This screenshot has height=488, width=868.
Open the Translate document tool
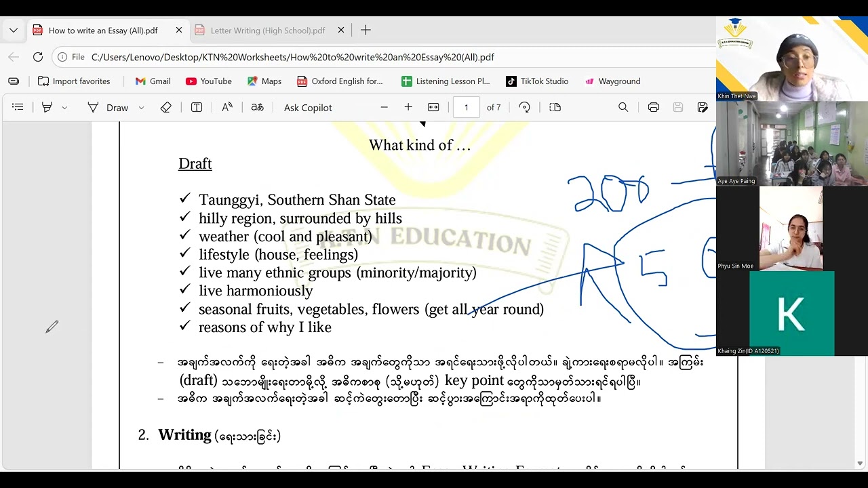click(x=257, y=107)
